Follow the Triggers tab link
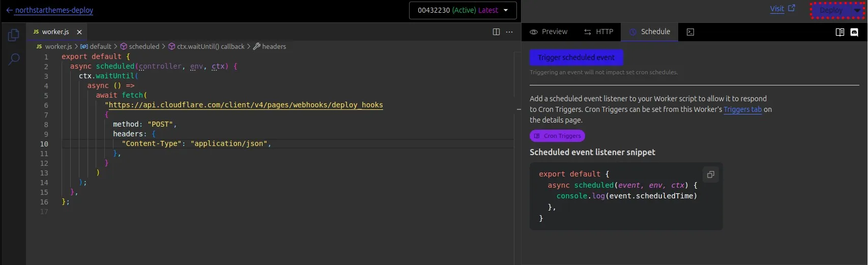Viewport: 868px width, 265px height. 743,109
